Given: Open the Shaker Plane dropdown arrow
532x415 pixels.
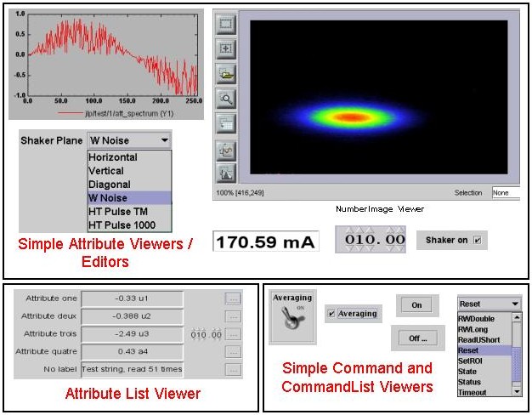Looking at the screenshot, I should click(165, 140).
